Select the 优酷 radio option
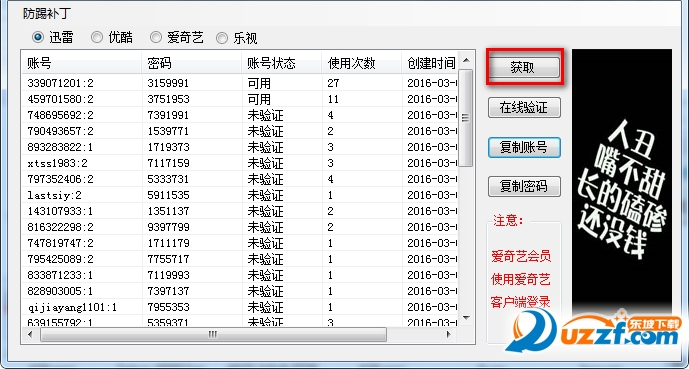This screenshot has width=689, height=369. [x=112, y=38]
